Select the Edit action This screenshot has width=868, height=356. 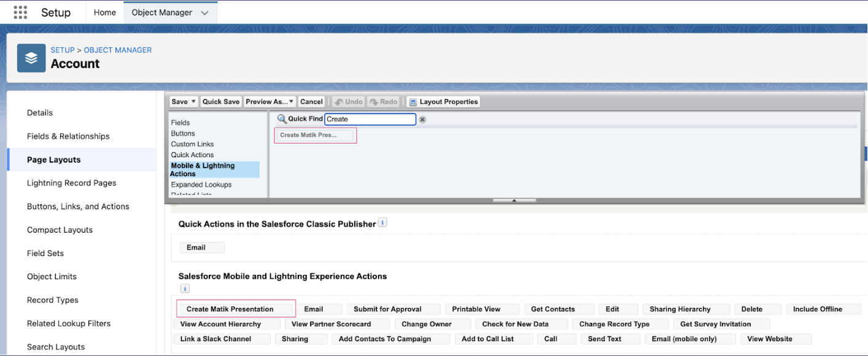(x=619, y=309)
